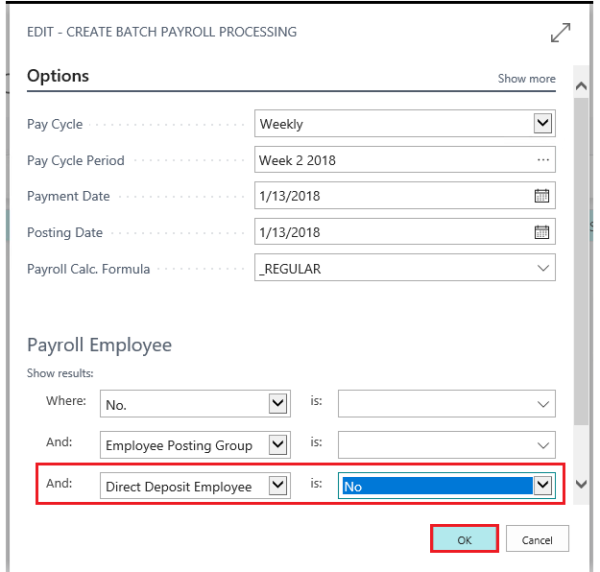The image size is (600, 572).
Task: Click the Payroll Employee section heading
Action: pos(99,345)
